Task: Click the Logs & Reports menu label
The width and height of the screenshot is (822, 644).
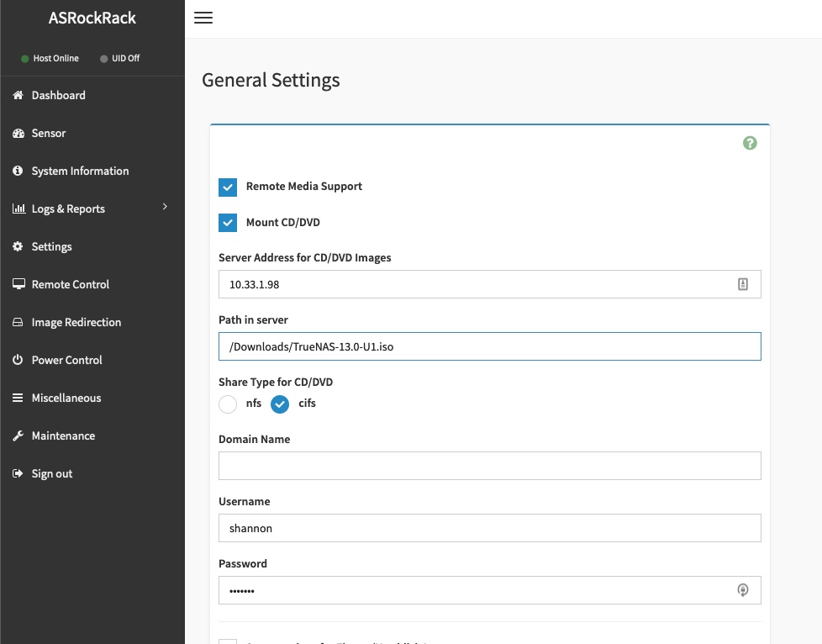Action: point(68,209)
